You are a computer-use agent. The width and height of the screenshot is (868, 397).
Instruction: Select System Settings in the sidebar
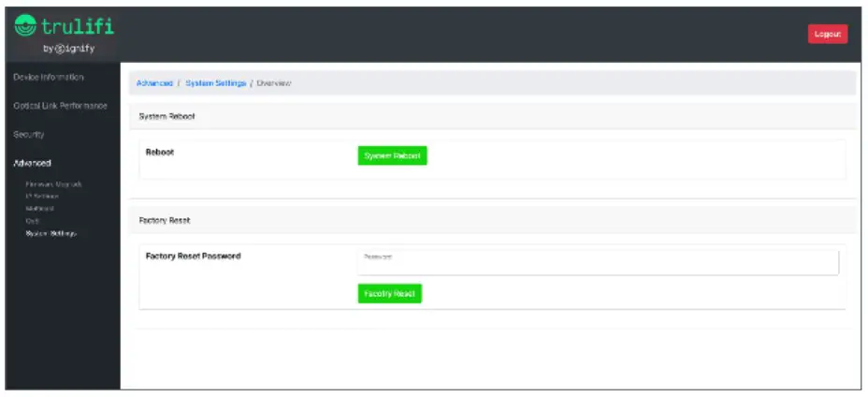[51, 233]
